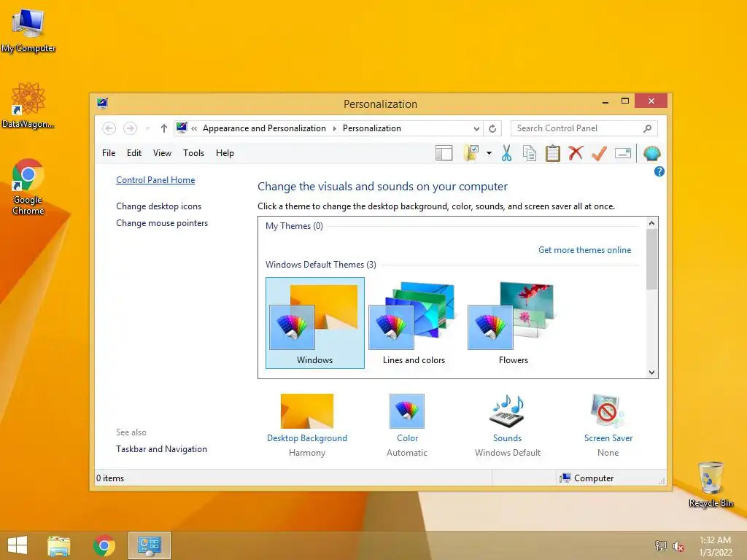
Task: Open the Help menu
Action: (x=225, y=153)
